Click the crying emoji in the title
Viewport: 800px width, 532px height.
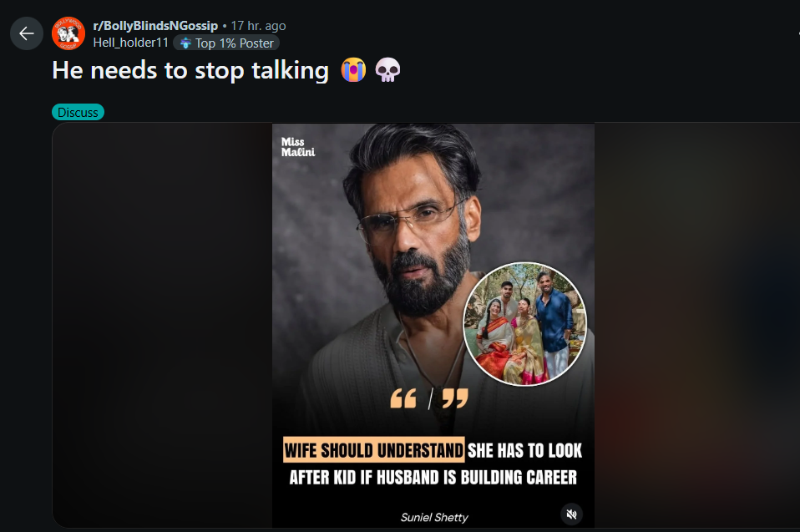pyautogui.click(x=353, y=71)
